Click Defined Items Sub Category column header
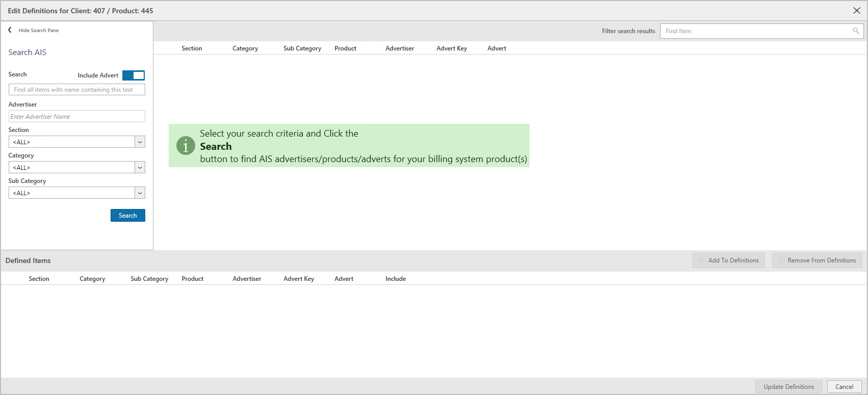 (x=149, y=279)
